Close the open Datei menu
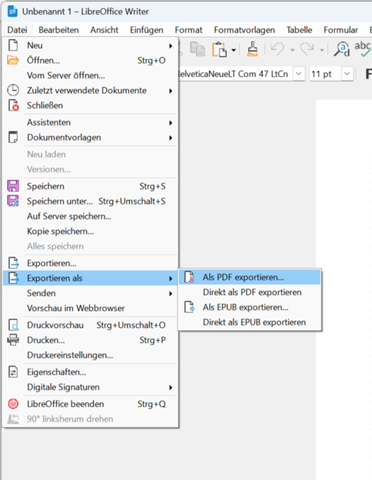Viewport: 372px width, 480px height. pyautogui.click(x=17, y=30)
